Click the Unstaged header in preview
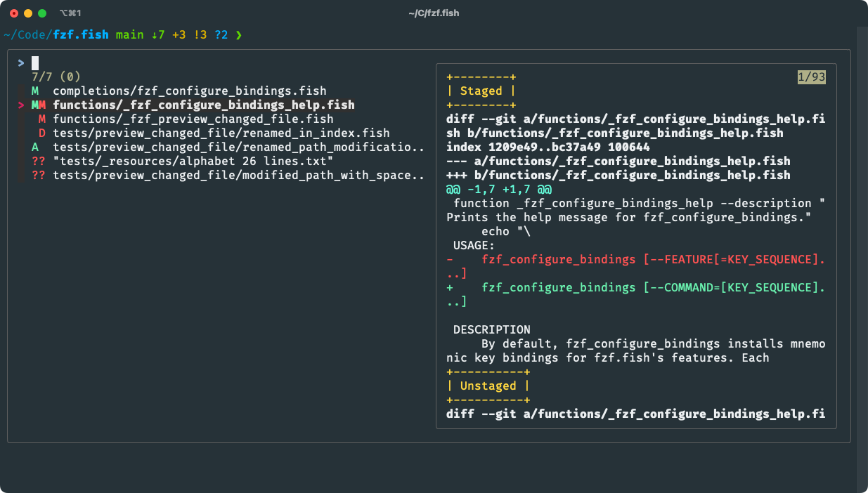 tap(488, 386)
